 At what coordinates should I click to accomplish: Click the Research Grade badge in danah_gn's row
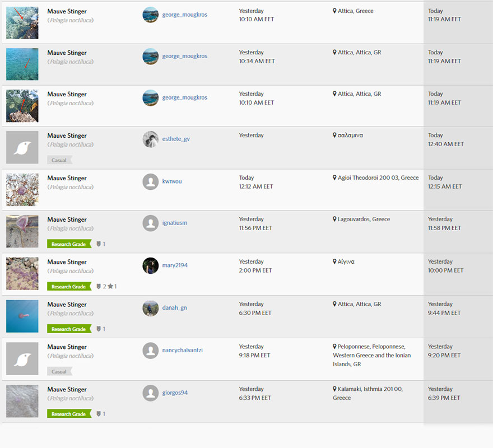68,329
